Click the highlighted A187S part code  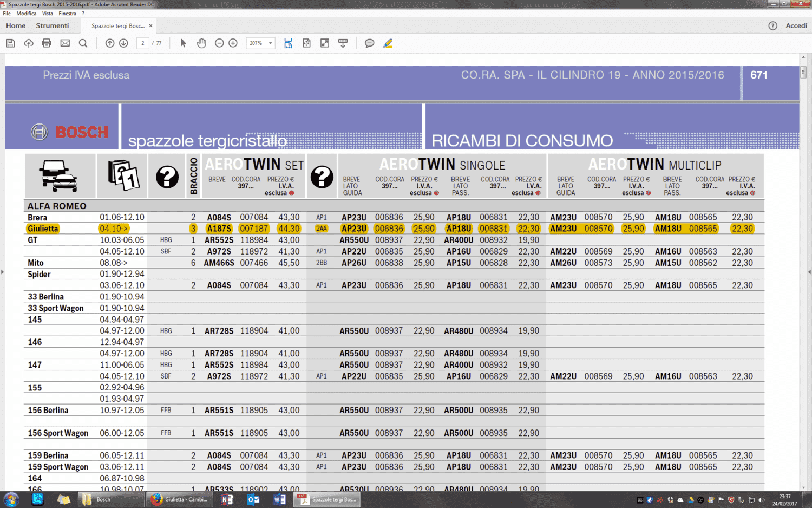219,229
